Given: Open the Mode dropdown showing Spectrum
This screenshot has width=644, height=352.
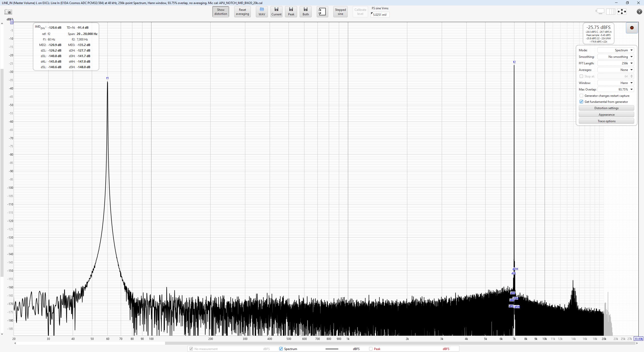Looking at the screenshot, I should tap(616, 50).
